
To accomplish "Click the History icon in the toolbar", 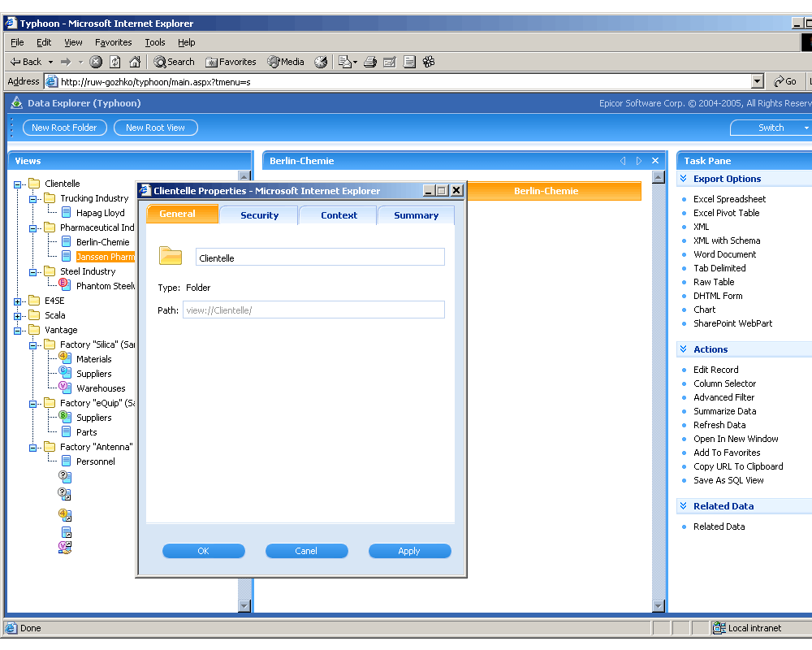I will (x=321, y=62).
